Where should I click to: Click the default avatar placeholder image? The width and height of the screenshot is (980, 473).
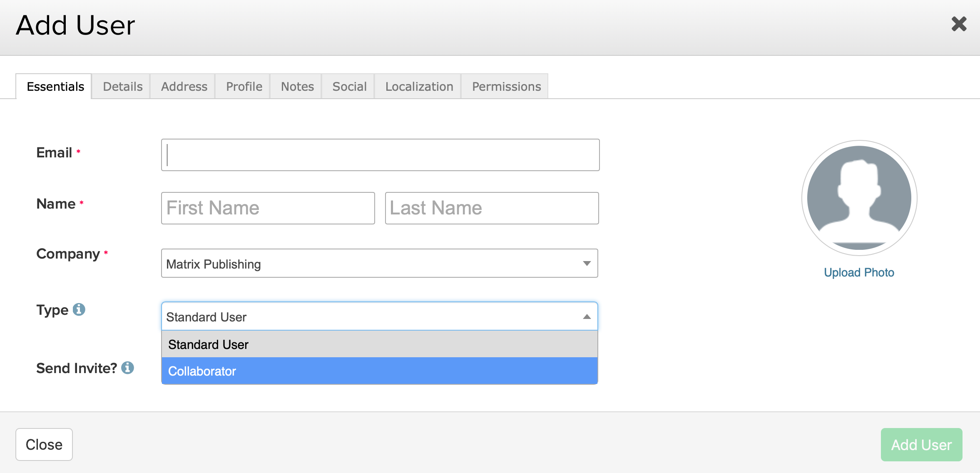pyautogui.click(x=859, y=197)
